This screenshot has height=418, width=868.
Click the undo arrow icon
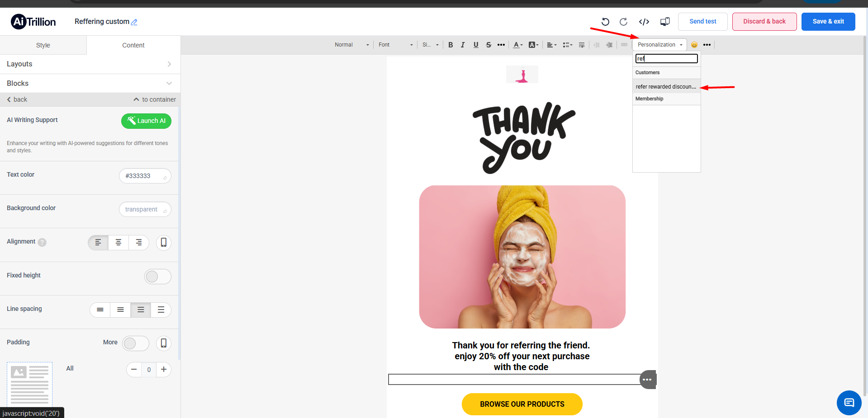click(605, 22)
